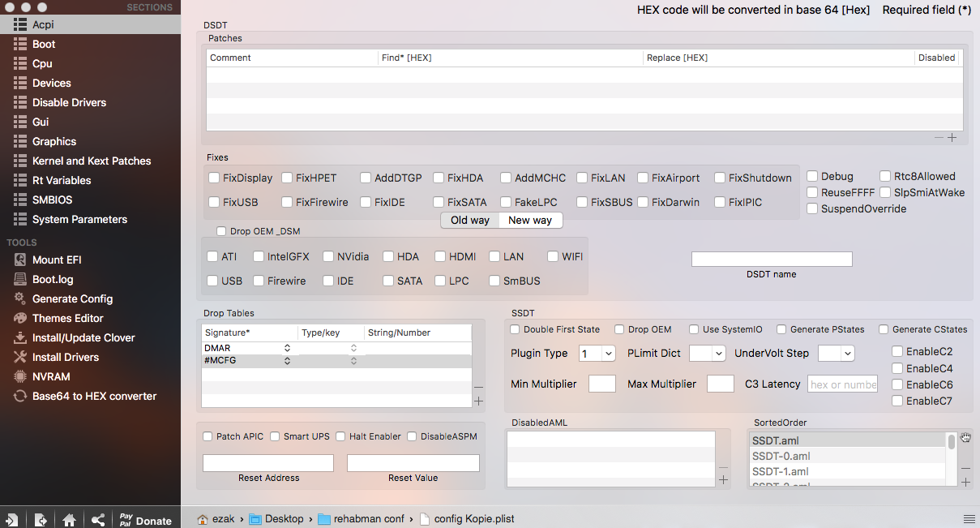Add an entry to SortedOrder list

coord(965,482)
